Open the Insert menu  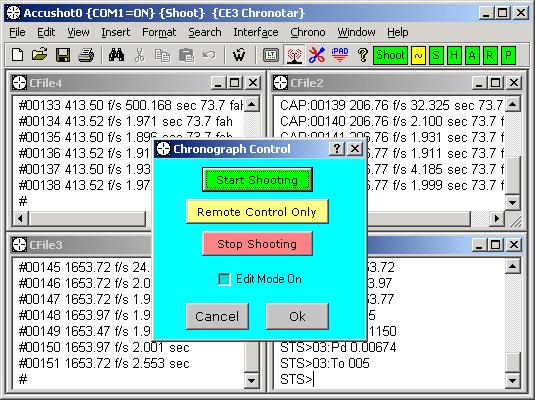click(116, 32)
